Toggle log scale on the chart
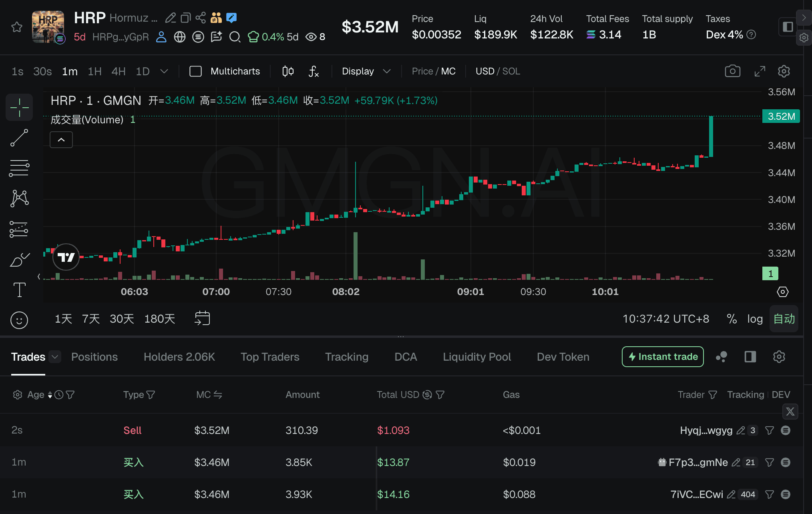 point(755,319)
